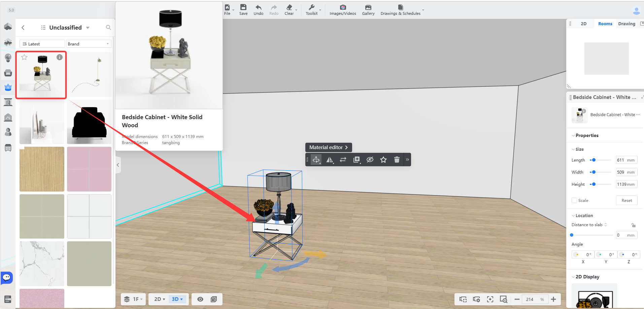This screenshot has width=644, height=309.
Task: Toggle the display visibility eye
Action: pyautogui.click(x=200, y=299)
